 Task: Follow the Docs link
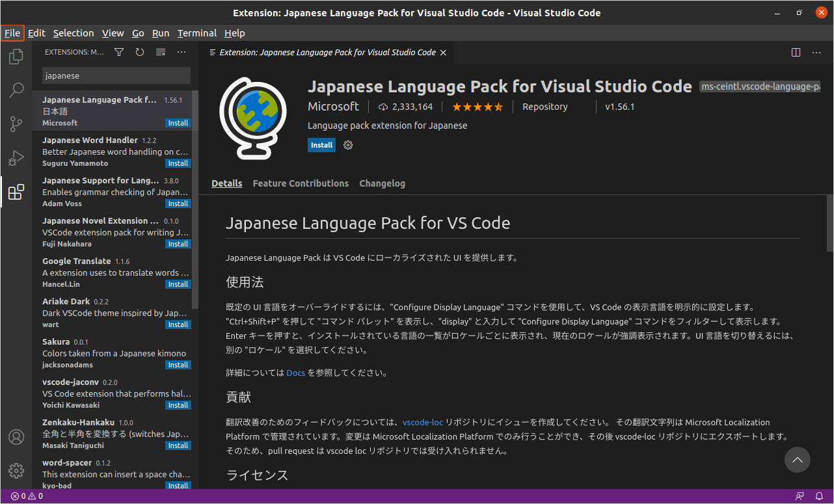(x=296, y=373)
